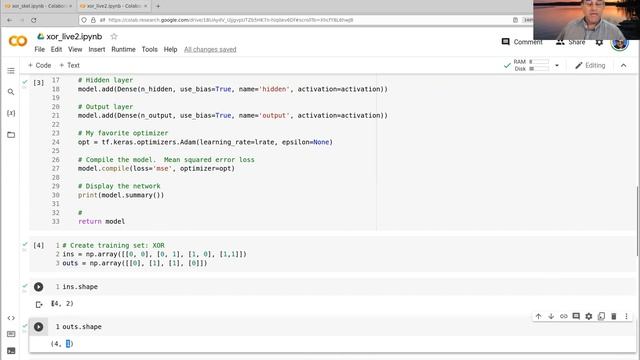Open more cell actions three-dot menu

coord(626,316)
